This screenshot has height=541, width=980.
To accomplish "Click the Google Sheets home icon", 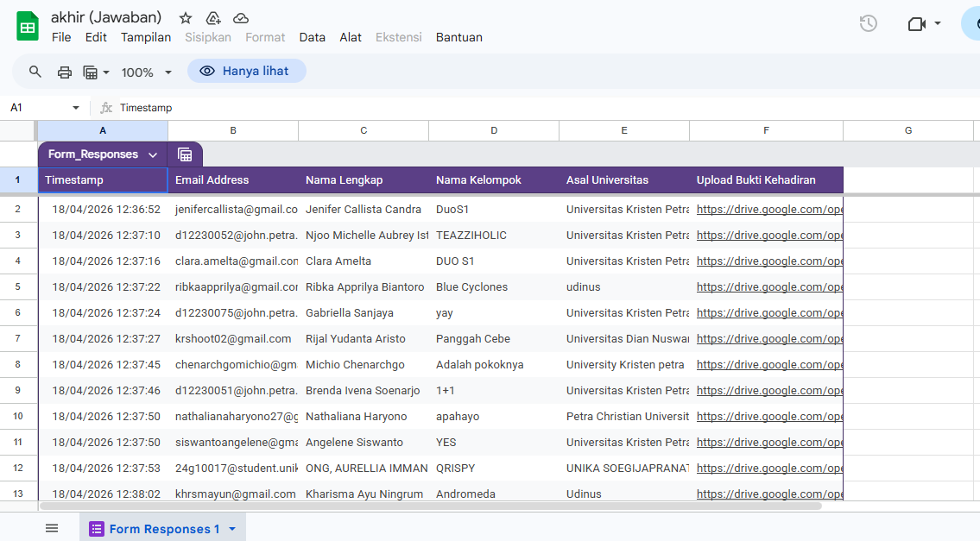I will 28,27.
